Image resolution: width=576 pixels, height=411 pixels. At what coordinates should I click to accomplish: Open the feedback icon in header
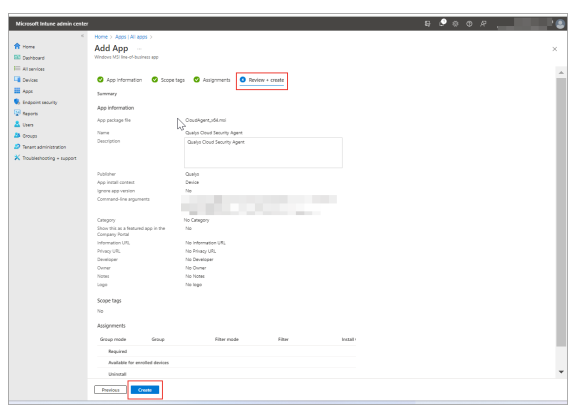pos(483,24)
